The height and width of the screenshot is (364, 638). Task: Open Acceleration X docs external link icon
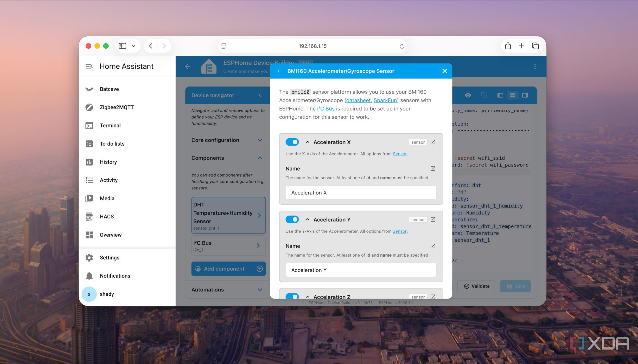click(433, 142)
